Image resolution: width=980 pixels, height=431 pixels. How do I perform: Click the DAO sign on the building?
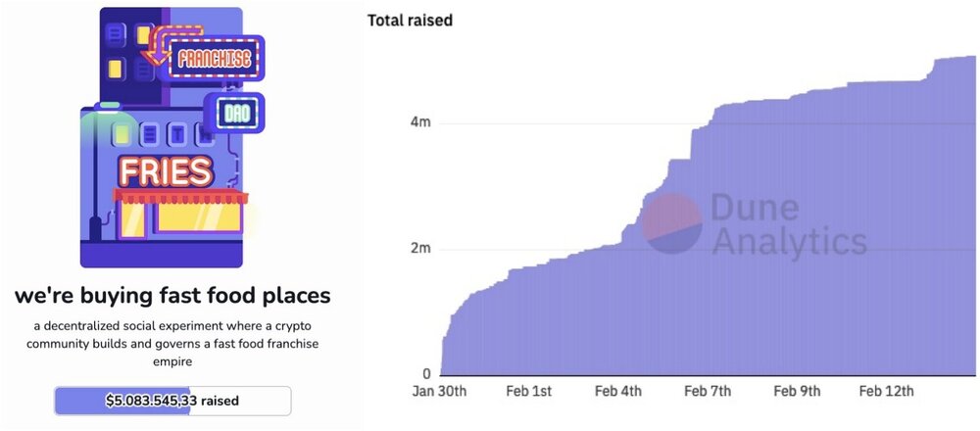(x=235, y=113)
